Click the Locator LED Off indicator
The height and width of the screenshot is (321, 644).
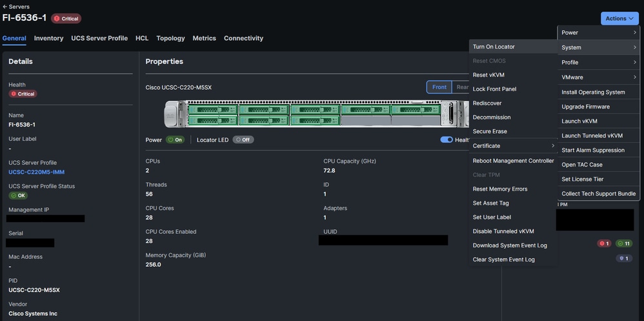point(243,140)
